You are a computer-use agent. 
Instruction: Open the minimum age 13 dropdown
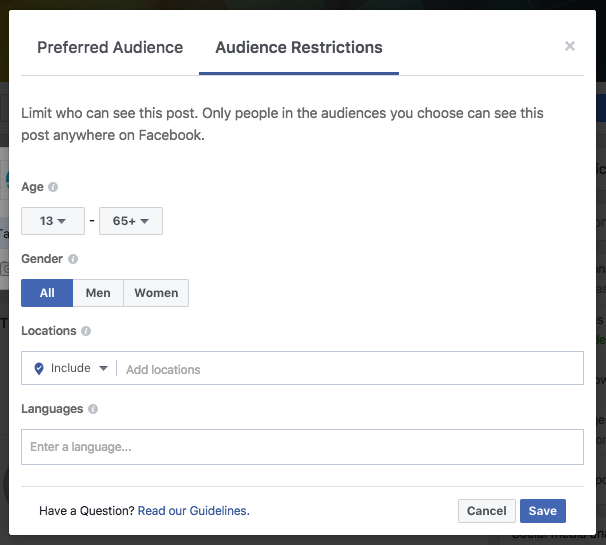[53, 221]
